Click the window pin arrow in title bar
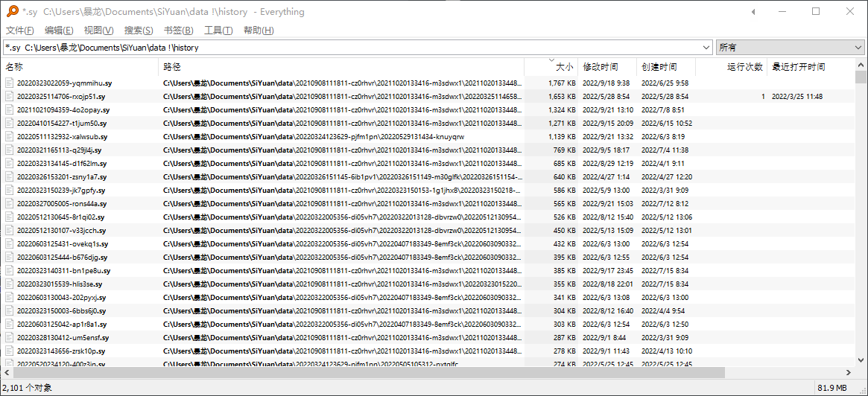The width and height of the screenshot is (868, 396). coord(753,11)
